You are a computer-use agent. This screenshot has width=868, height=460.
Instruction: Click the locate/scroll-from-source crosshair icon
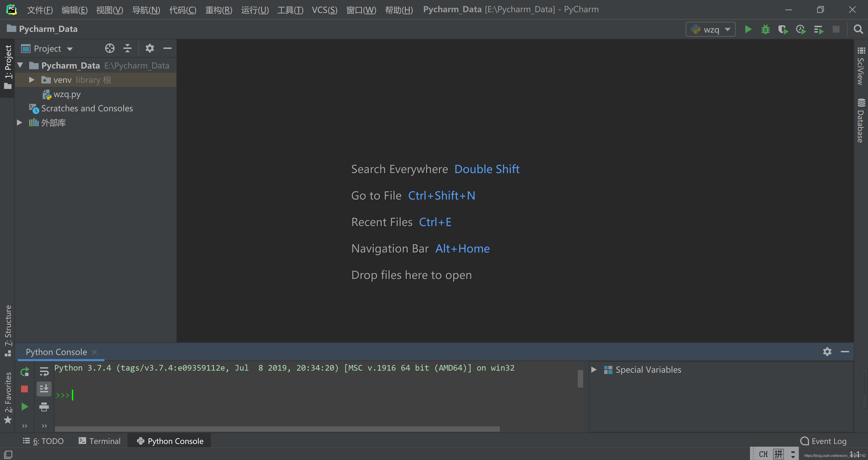tap(110, 48)
